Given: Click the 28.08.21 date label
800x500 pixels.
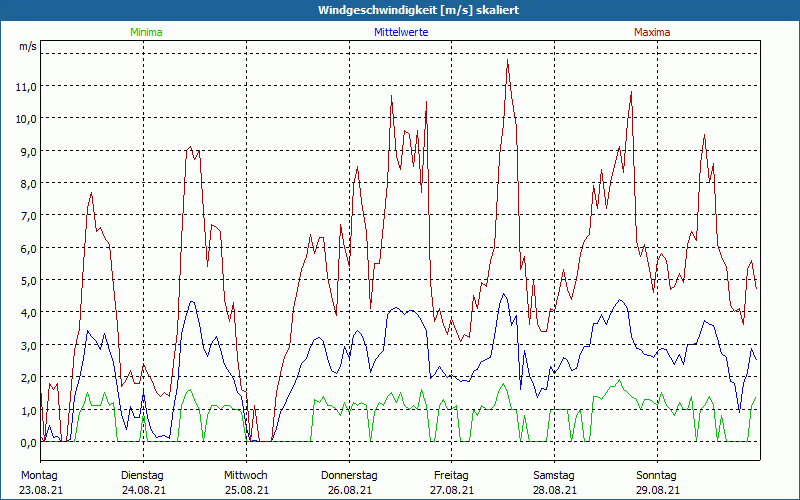Looking at the screenshot, I should click(x=555, y=490).
